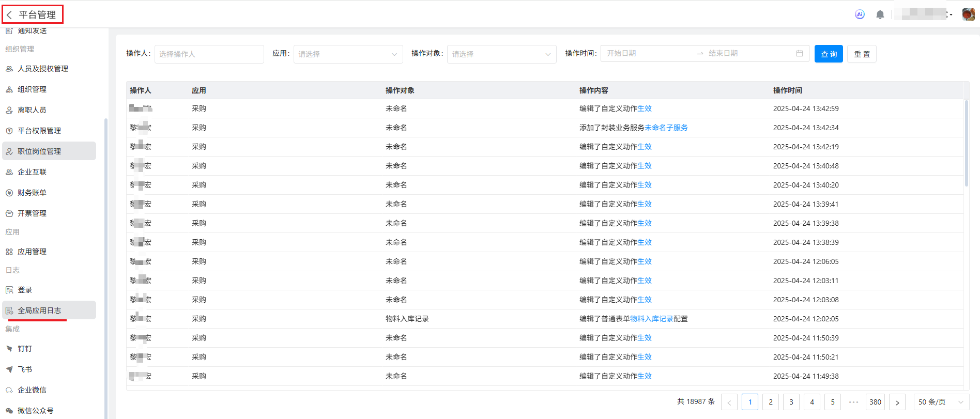This screenshot has width=980, height=419.
Task: Click the back arrow beside 平台管理
Action: click(x=9, y=15)
